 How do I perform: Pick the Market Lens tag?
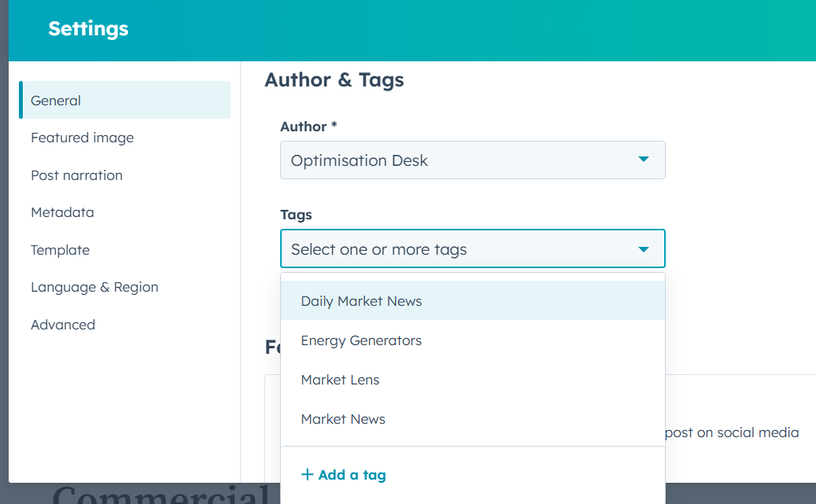[340, 380]
